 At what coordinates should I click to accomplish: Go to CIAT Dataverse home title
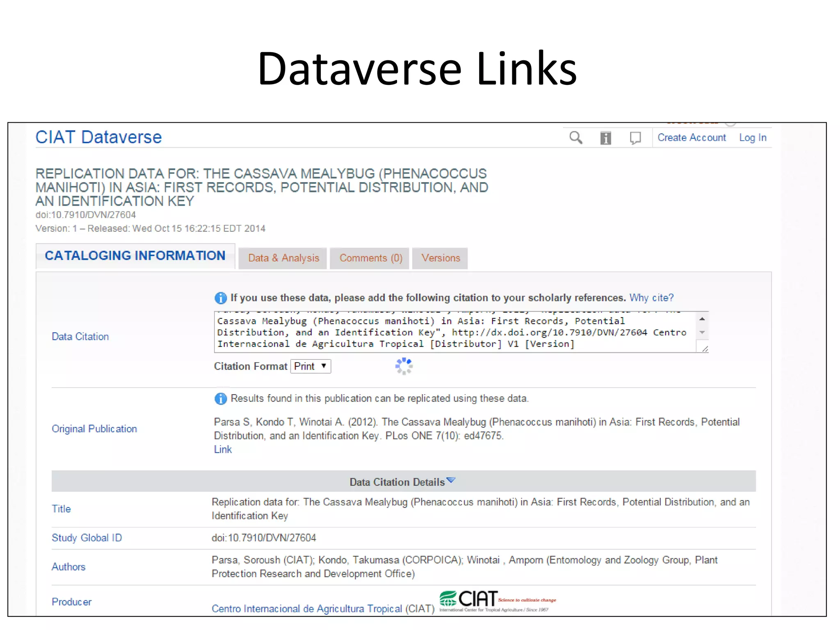click(x=98, y=137)
